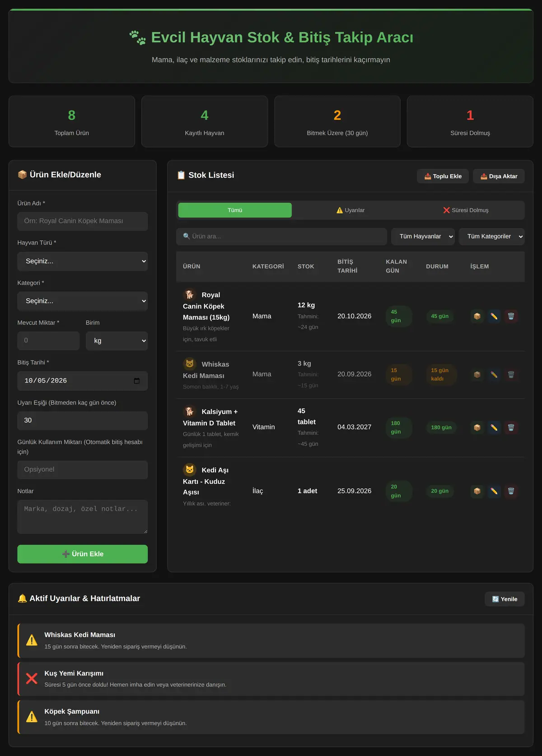542x756 pixels.
Task: Click the Whiskas Kedi Maması alert title
Action: (80, 635)
